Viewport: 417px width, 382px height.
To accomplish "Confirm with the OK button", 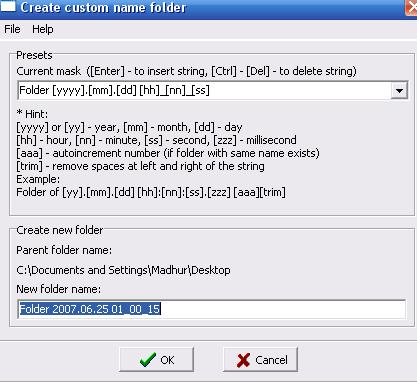I will coord(157,360).
